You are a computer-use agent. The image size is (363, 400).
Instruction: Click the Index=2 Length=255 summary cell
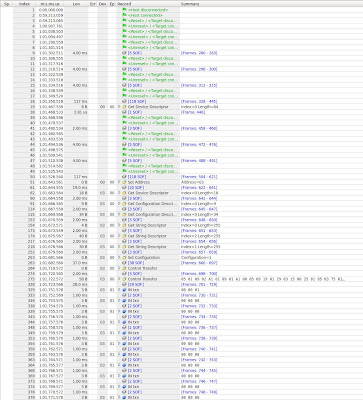(200, 236)
